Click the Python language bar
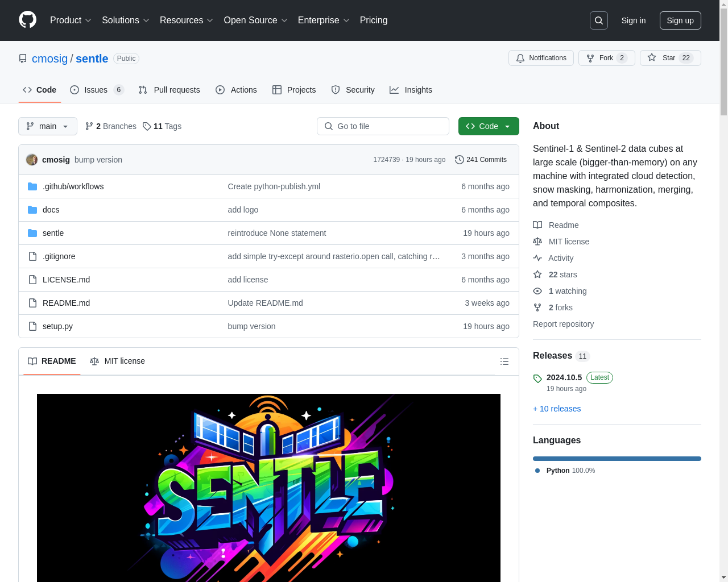This screenshot has height=582, width=728. pyautogui.click(x=617, y=459)
